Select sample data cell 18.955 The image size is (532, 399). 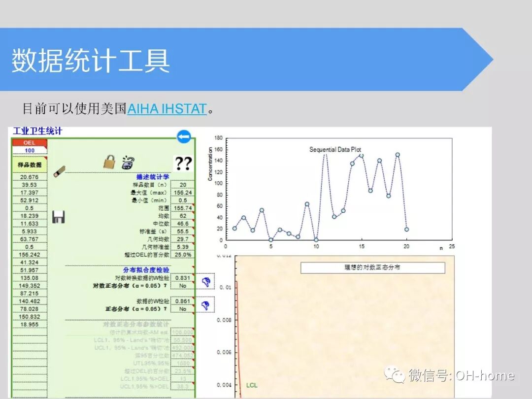[30, 324]
